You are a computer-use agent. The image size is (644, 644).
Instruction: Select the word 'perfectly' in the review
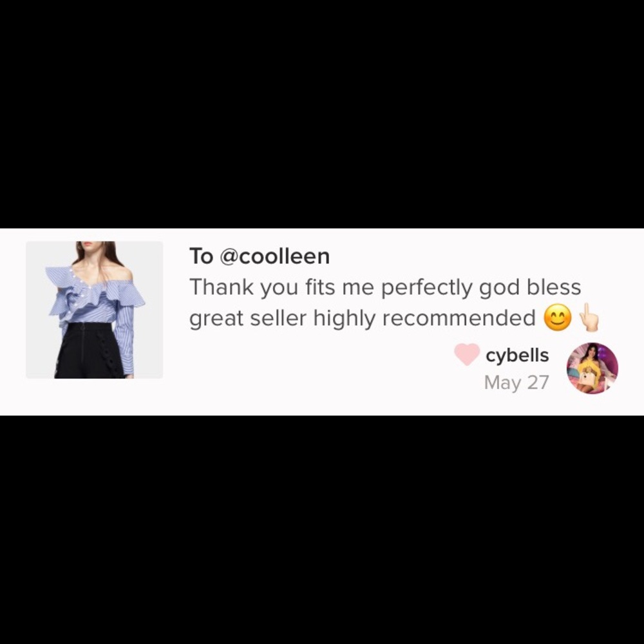[x=427, y=288]
